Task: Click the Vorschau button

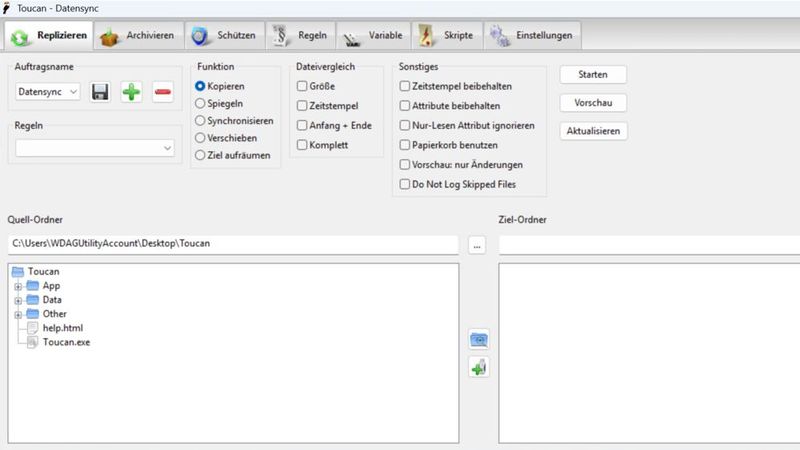Action: coord(593,103)
